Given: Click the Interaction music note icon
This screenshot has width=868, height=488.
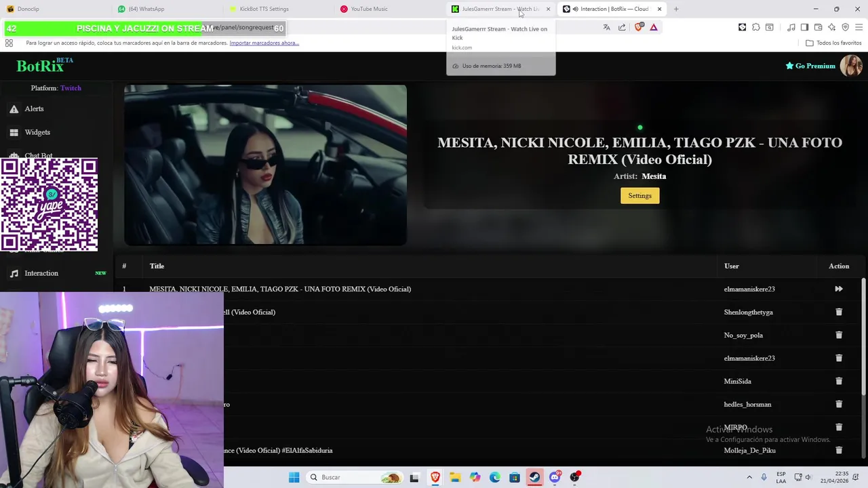Looking at the screenshot, I should (14, 273).
